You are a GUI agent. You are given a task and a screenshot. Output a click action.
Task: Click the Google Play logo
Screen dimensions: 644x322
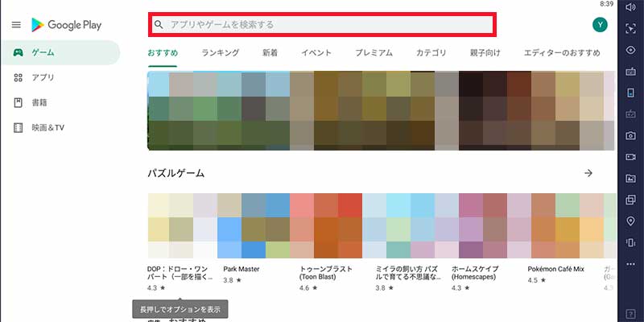tap(66, 25)
